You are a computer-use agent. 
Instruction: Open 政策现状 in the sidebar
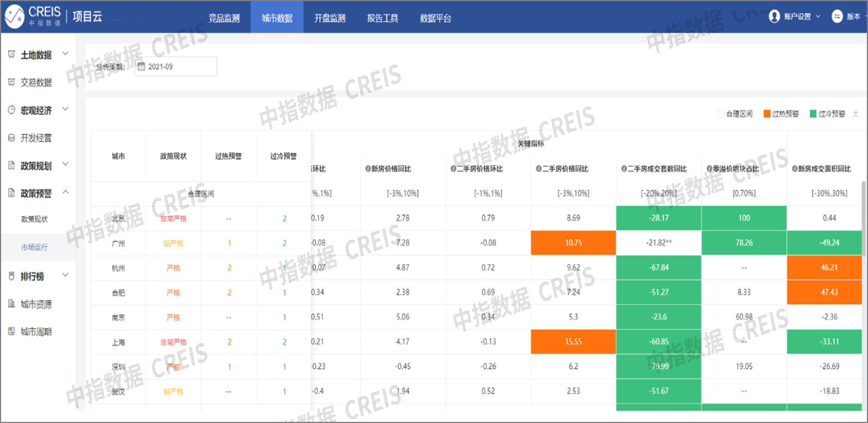coord(34,219)
